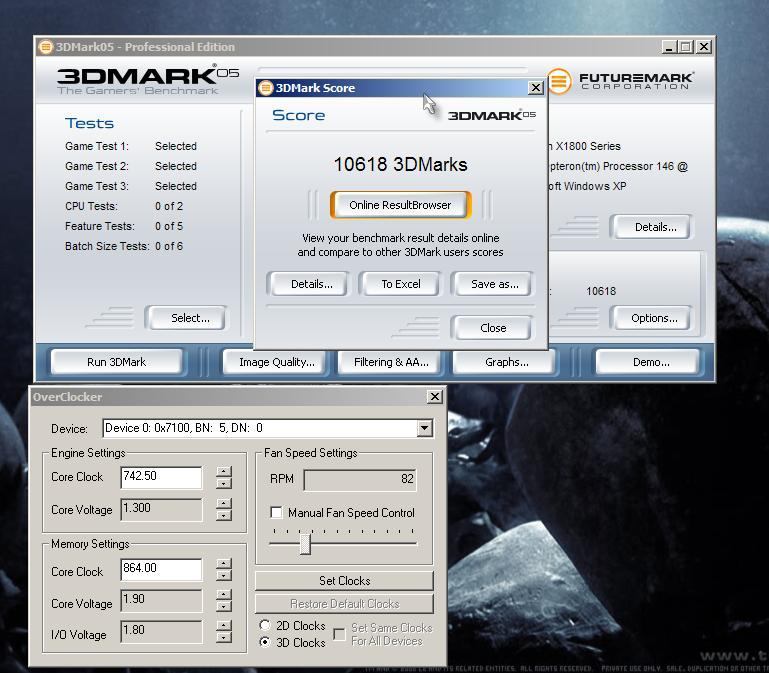Apply settings with Set Clocks
This screenshot has height=673, width=769.
point(344,581)
